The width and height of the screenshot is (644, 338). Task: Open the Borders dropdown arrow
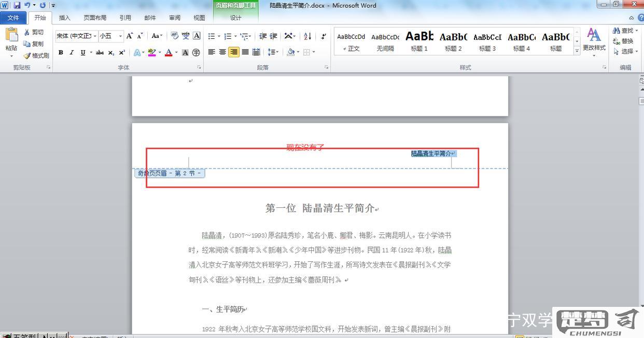[x=314, y=52]
